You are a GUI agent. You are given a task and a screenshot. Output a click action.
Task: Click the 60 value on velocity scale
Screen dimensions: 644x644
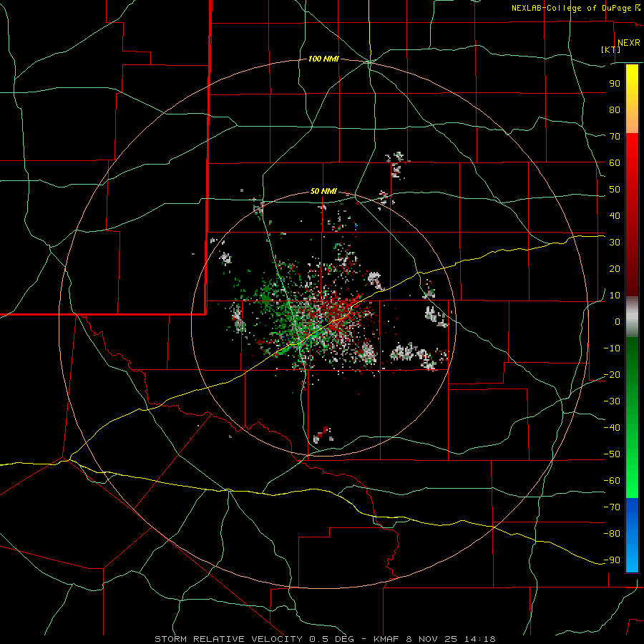615,162
